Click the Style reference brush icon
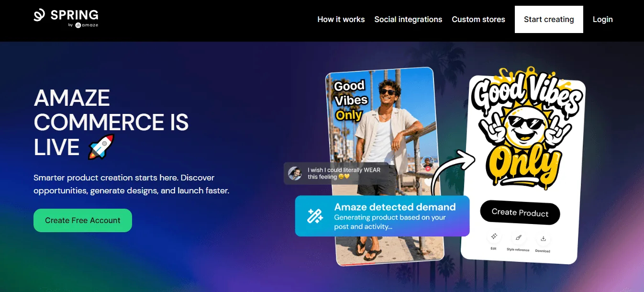 [x=518, y=238]
